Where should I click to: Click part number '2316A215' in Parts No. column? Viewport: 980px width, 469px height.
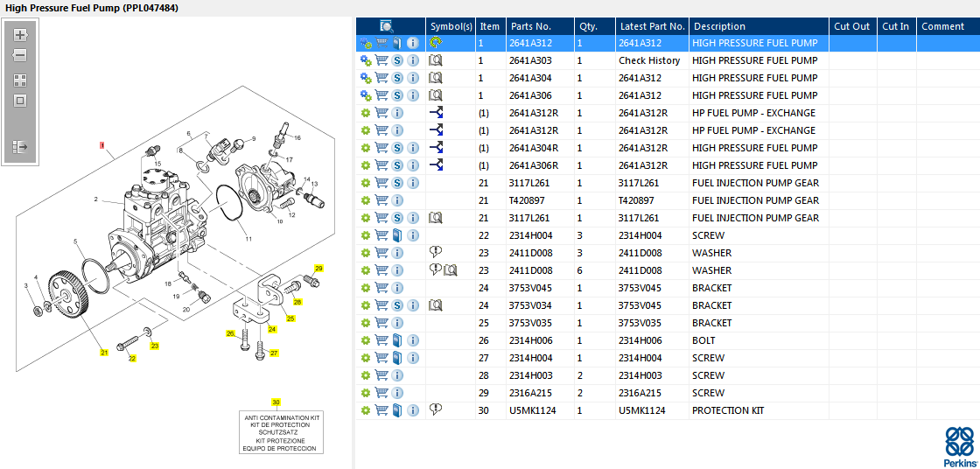pos(530,394)
